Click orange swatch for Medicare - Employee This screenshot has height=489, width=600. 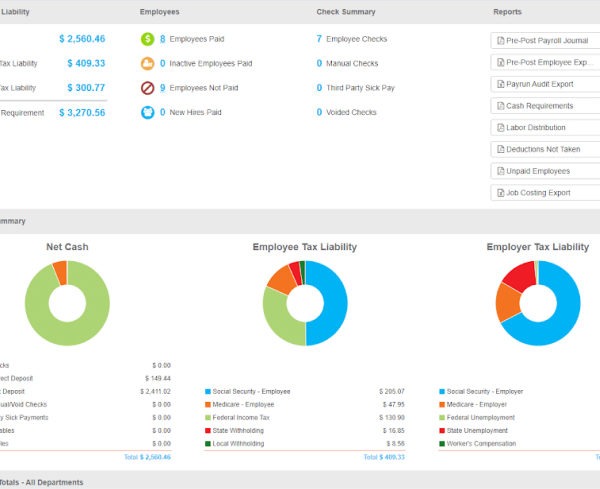208,404
